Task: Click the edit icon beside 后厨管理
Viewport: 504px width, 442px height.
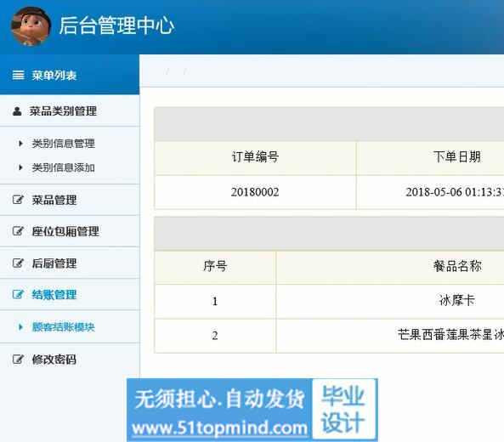Action: pyautogui.click(x=18, y=263)
